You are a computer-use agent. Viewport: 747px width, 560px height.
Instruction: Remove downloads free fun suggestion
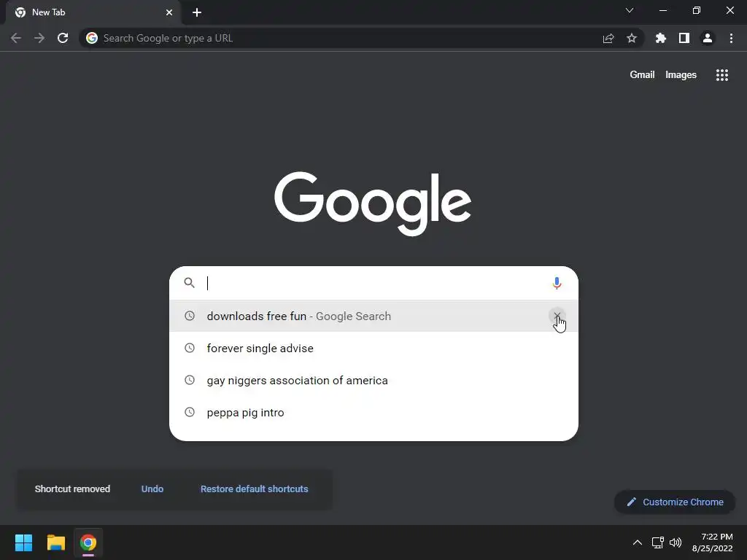(557, 315)
